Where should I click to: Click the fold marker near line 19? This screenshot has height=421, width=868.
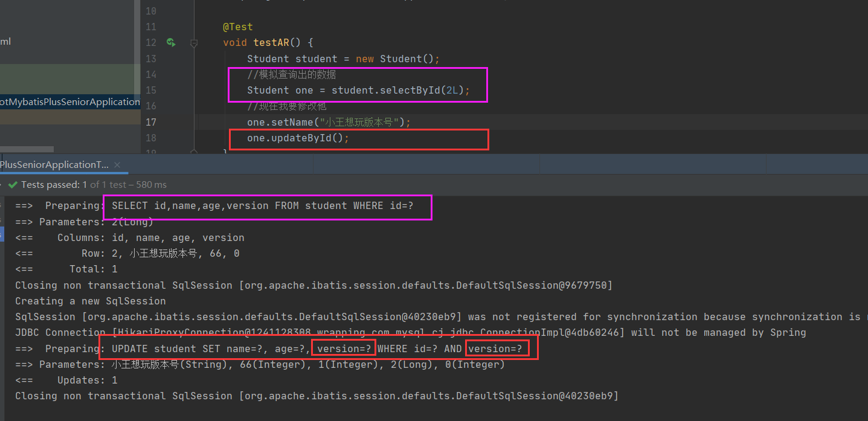pos(193,151)
